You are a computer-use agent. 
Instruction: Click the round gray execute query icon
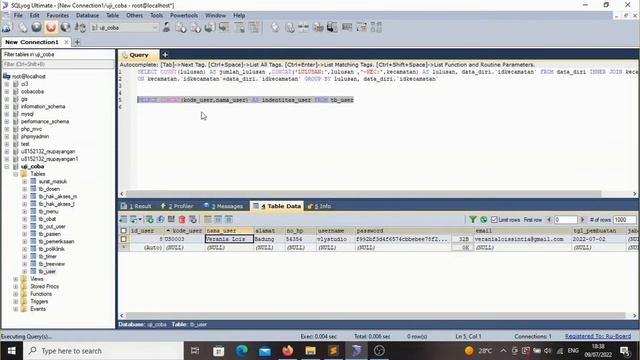[36, 27]
